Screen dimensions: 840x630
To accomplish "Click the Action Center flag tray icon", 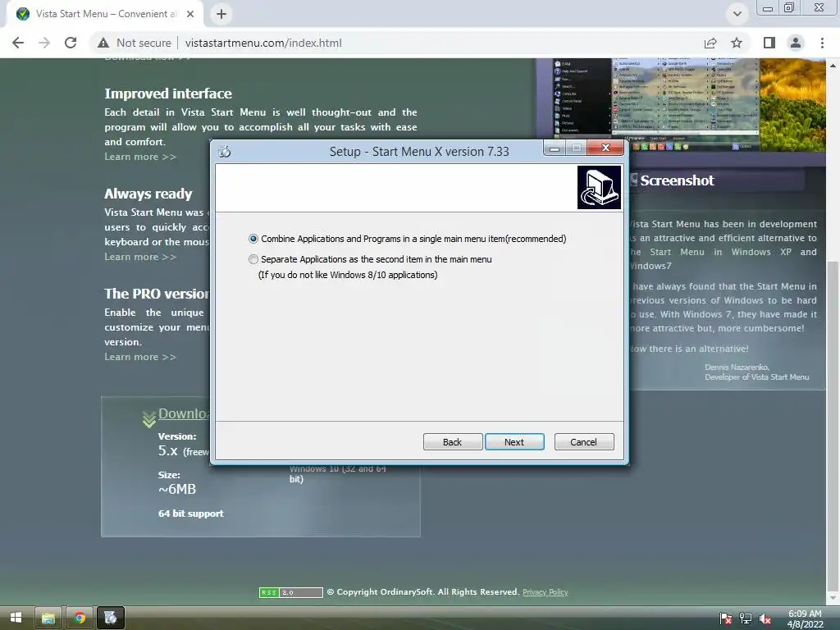I will click(726, 619).
